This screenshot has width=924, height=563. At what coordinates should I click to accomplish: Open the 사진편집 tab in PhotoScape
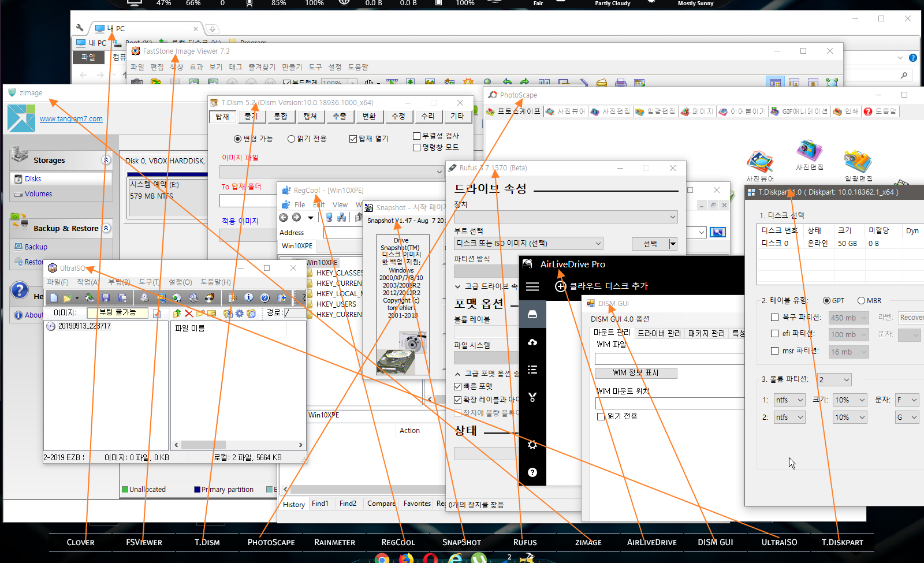click(610, 111)
